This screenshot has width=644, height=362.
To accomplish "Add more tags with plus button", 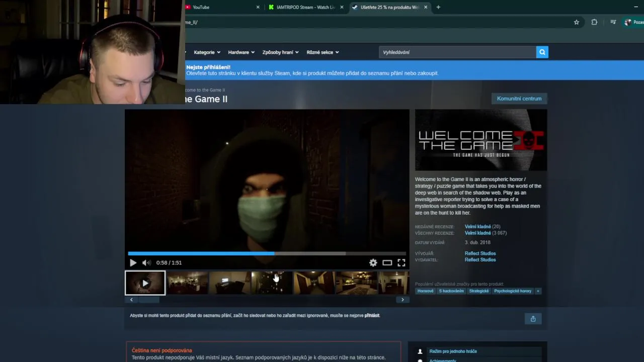I will click(538, 291).
